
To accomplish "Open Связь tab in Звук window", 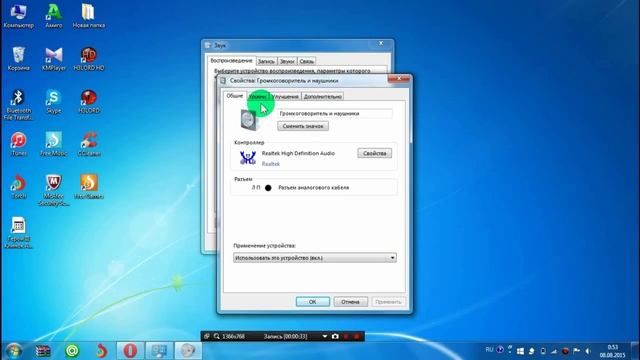I will (307, 61).
